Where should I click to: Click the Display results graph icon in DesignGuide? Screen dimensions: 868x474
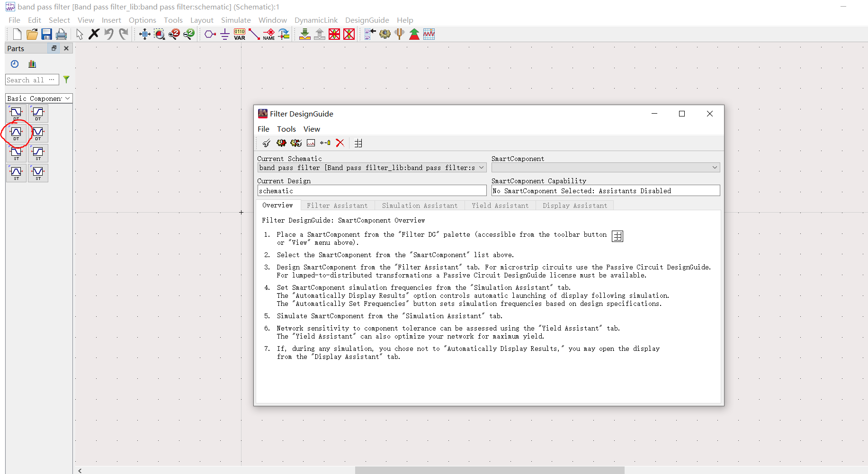(311, 143)
